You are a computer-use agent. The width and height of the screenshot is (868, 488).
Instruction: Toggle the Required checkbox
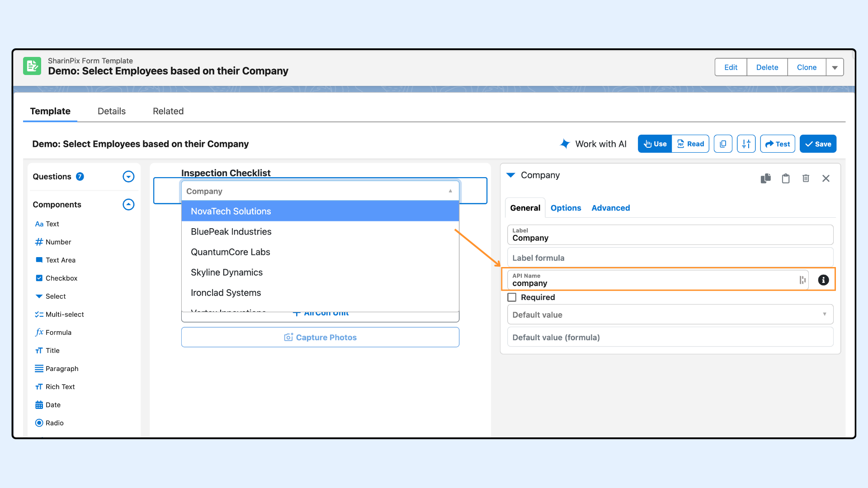512,297
